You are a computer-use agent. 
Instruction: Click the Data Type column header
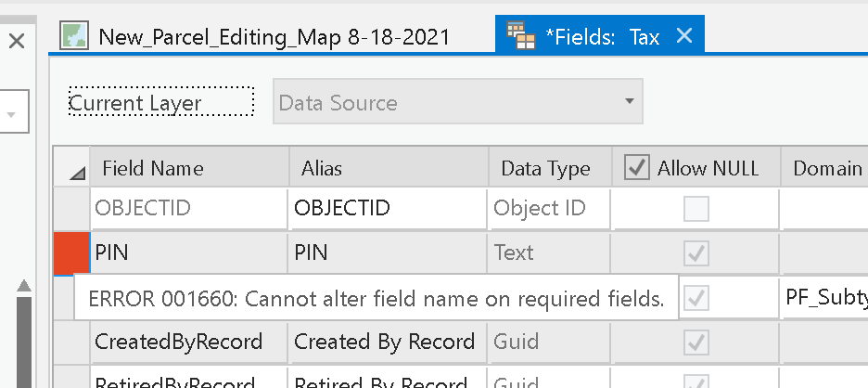click(x=550, y=167)
